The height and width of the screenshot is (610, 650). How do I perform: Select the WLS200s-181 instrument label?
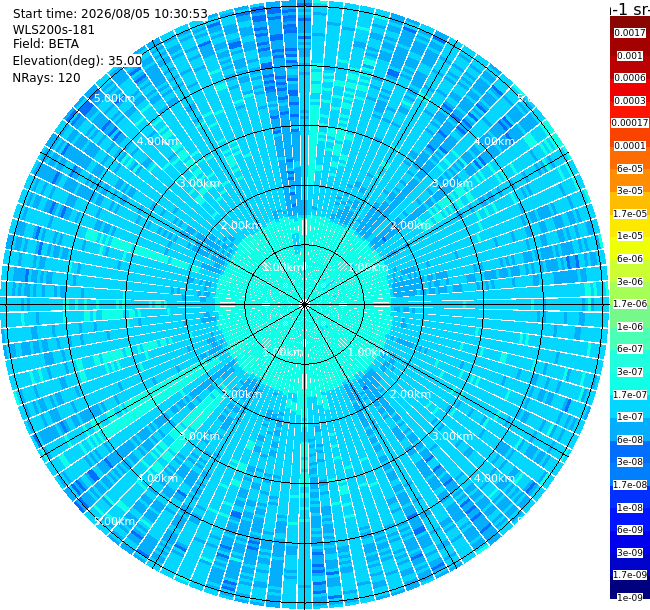(54, 30)
